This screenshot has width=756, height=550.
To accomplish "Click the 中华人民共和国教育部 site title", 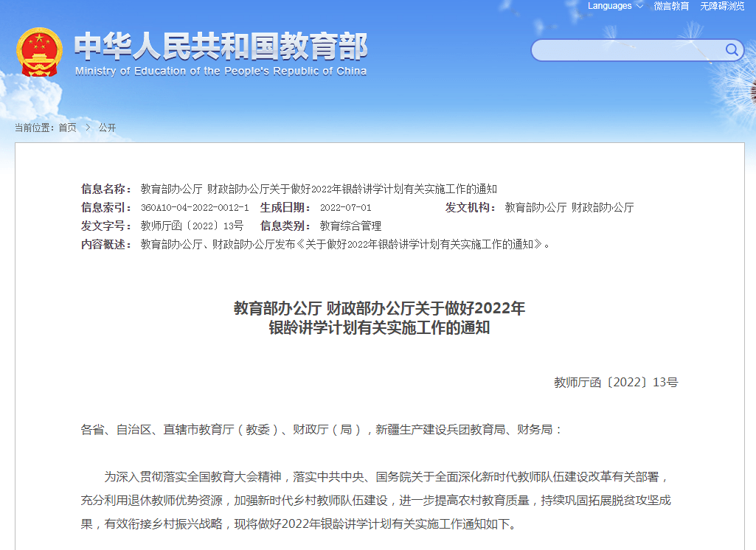I will tap(221, 46).
